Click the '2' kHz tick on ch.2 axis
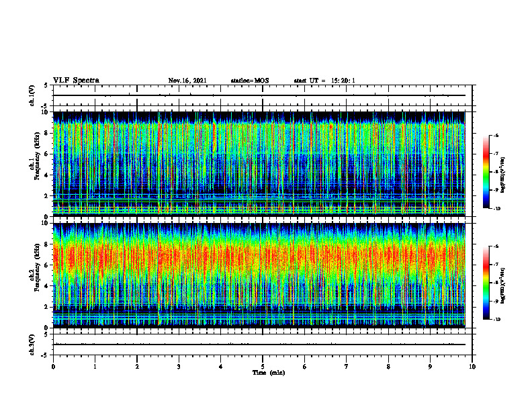532x411 pixels. click(46, 307)
